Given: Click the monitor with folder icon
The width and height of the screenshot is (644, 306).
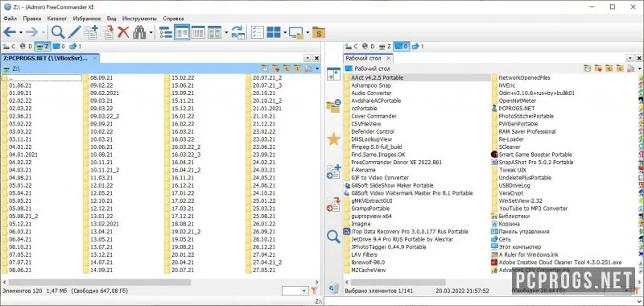Looking at the screenshot, I should coord(296,32).
